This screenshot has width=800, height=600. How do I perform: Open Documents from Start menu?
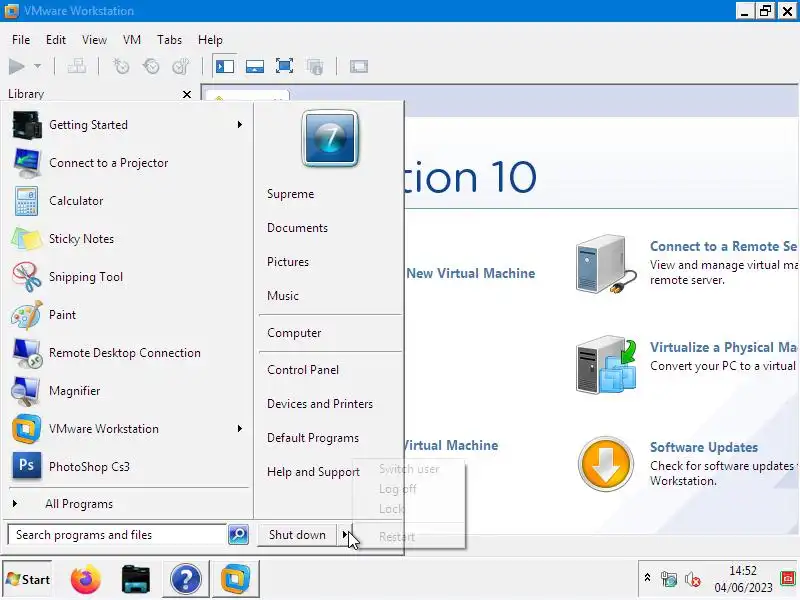[x=297, y=228]
